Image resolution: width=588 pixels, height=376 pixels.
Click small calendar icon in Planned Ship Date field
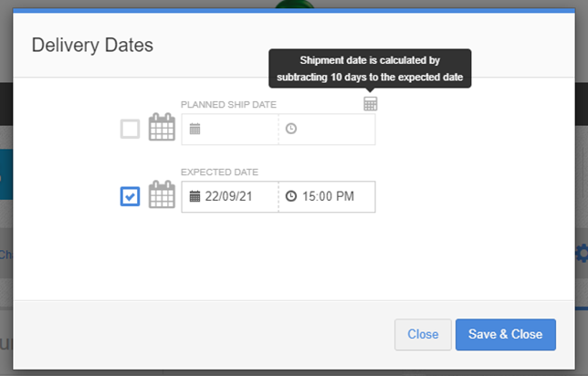[194, 129]
